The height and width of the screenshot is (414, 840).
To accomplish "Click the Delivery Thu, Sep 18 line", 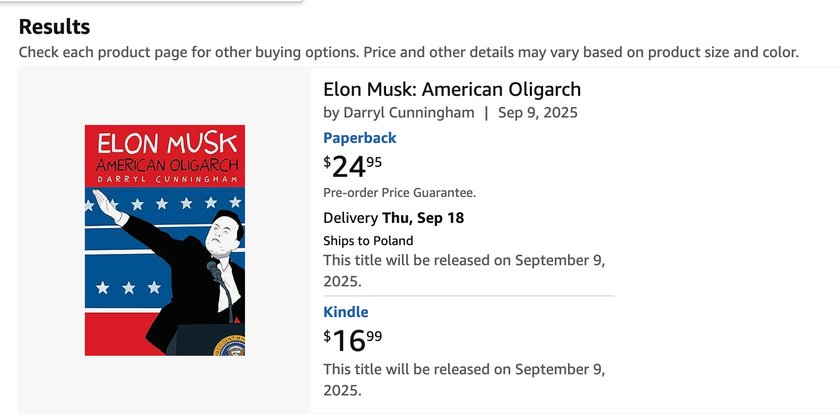I will [x=394, y=219].
